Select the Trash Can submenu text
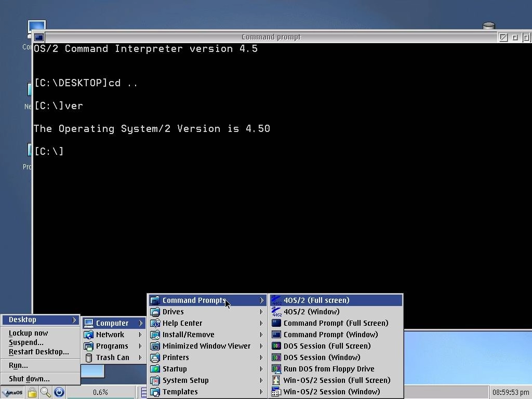Image resolution: width=532 pixels, height=399 pixels. [113, 357]
